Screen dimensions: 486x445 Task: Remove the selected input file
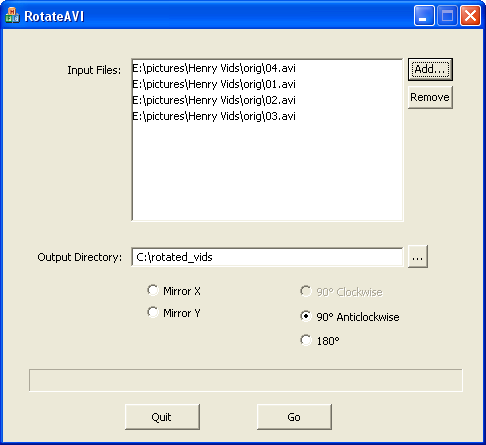coord(430,97)
